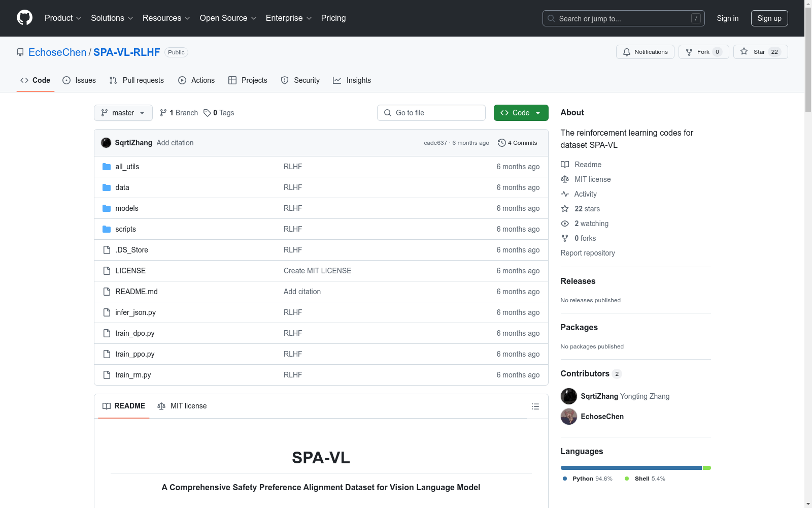812x508 pixels.
Task: Click the stars icon in About
Action: coord(565,209)
